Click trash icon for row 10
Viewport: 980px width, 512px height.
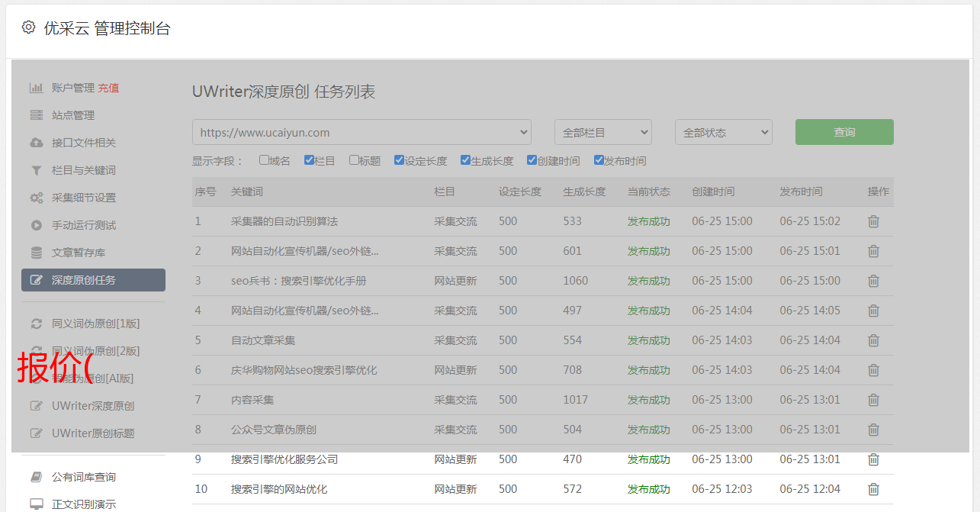873,489
